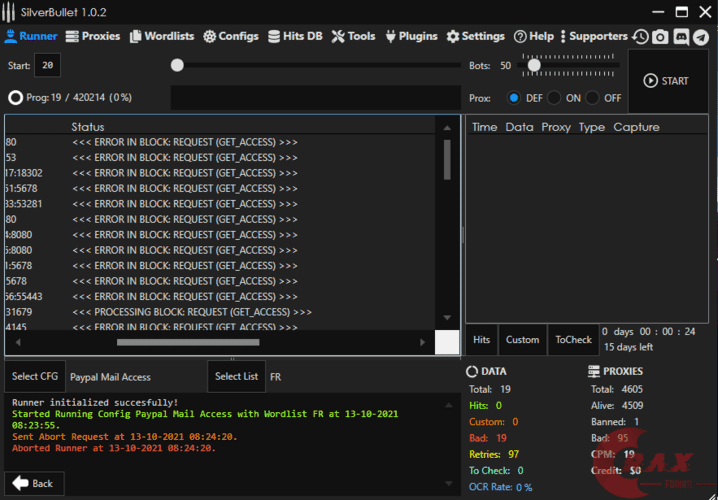Click the log list down scroll arrow
718x500 pixels.
pyautogui.click(x=447, y=318)
